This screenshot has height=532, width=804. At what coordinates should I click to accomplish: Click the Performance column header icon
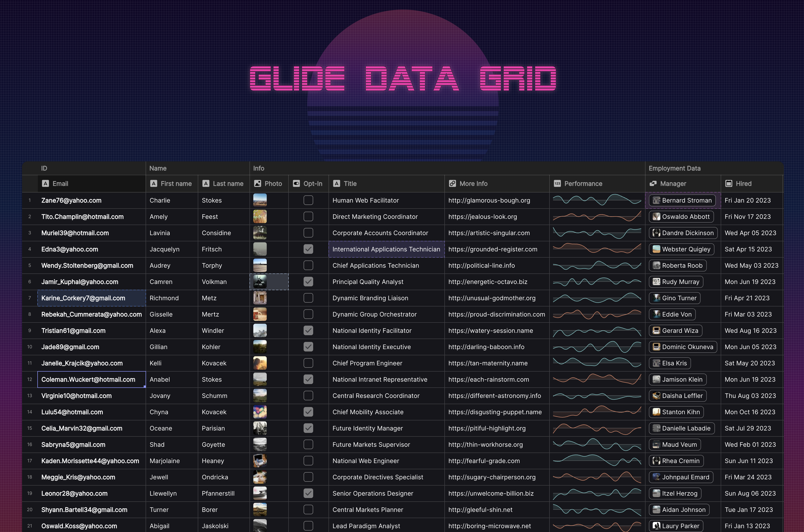point(556,183)
